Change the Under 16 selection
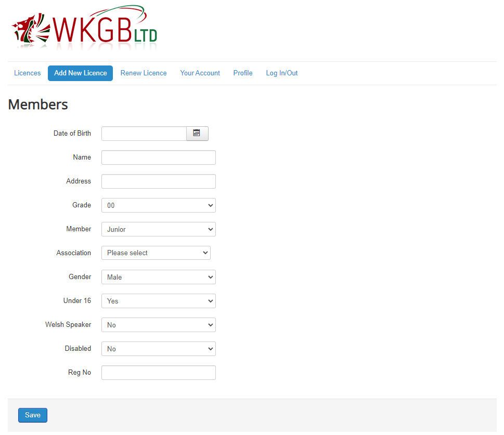This screenshot has height=435, width=504. pyautogui.click(x=158, y=301)
